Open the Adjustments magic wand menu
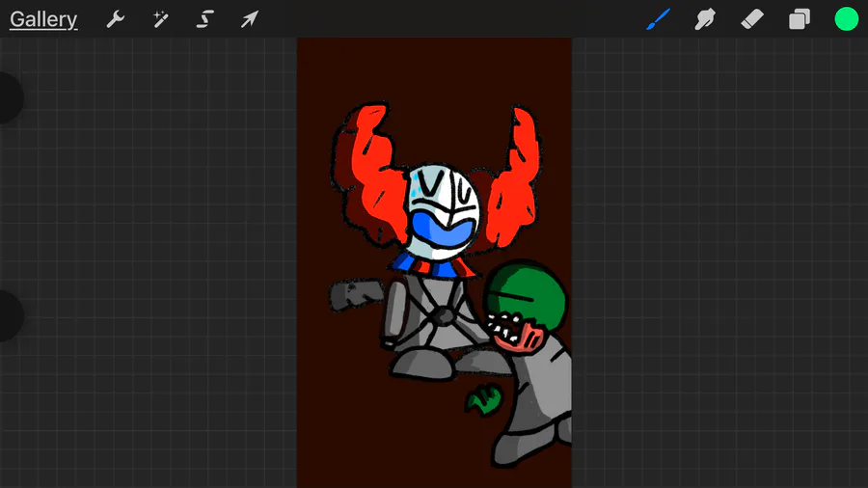The image size is (868, 488). 160,19
